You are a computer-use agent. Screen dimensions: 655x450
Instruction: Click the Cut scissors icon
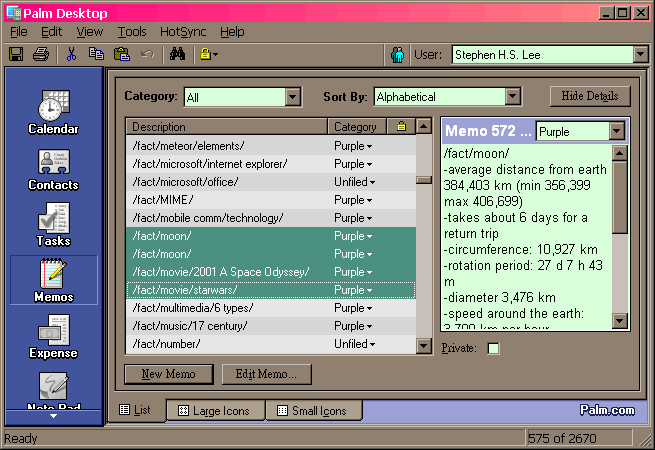(71, 54)
